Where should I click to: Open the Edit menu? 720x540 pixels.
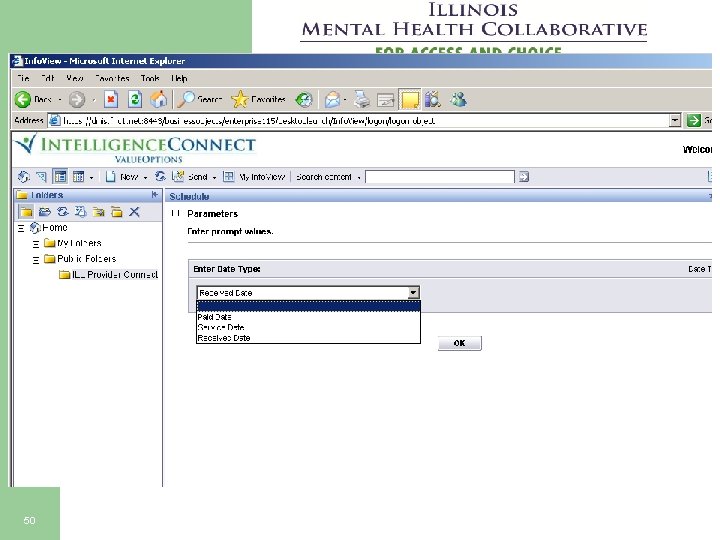point(48,78)
